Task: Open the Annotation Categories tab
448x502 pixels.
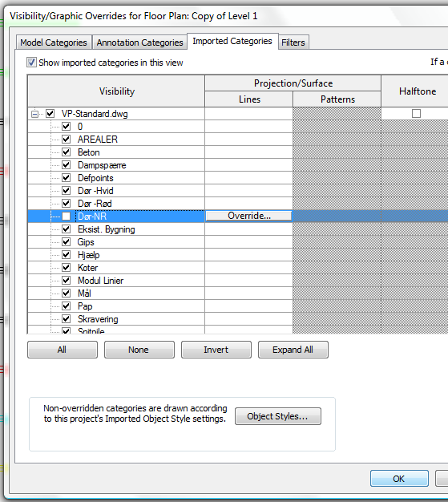Action: pos(139,43)
